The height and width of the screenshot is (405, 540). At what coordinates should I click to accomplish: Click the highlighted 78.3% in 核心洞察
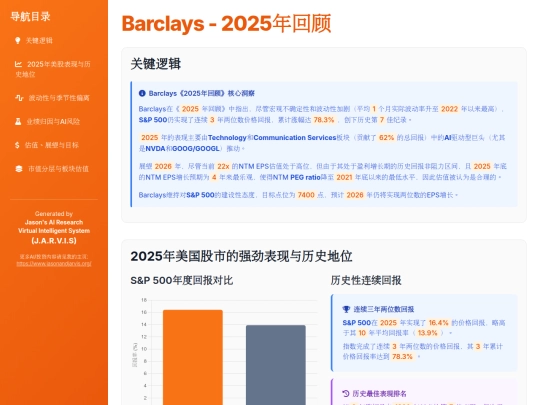[324, 120]
